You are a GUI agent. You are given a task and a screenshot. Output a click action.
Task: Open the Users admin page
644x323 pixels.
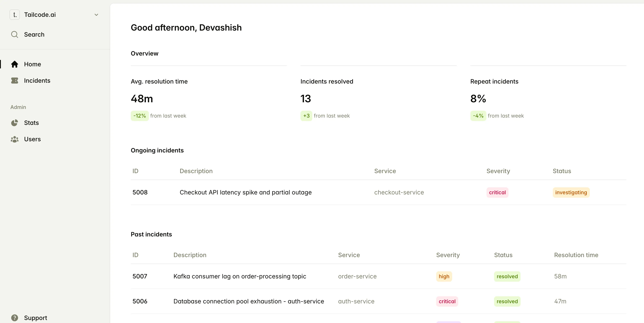tap(32, 139)
